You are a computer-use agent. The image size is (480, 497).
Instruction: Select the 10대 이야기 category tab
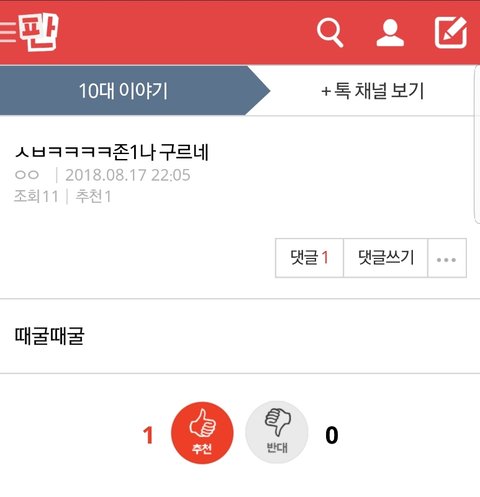pos(123,91)
